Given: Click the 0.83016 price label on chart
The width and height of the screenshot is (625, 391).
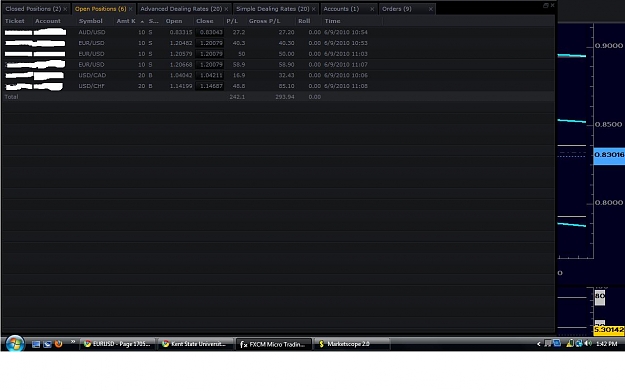Looking at the screenshot, I should (x=609, y=155).
